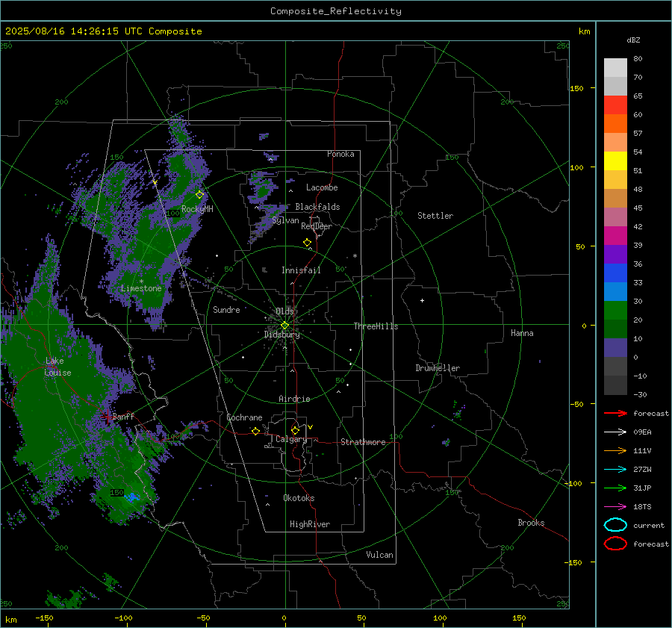Click the Airdrie city label
Viewport: 672px width, 628px height.
click(x=294, y=399)
